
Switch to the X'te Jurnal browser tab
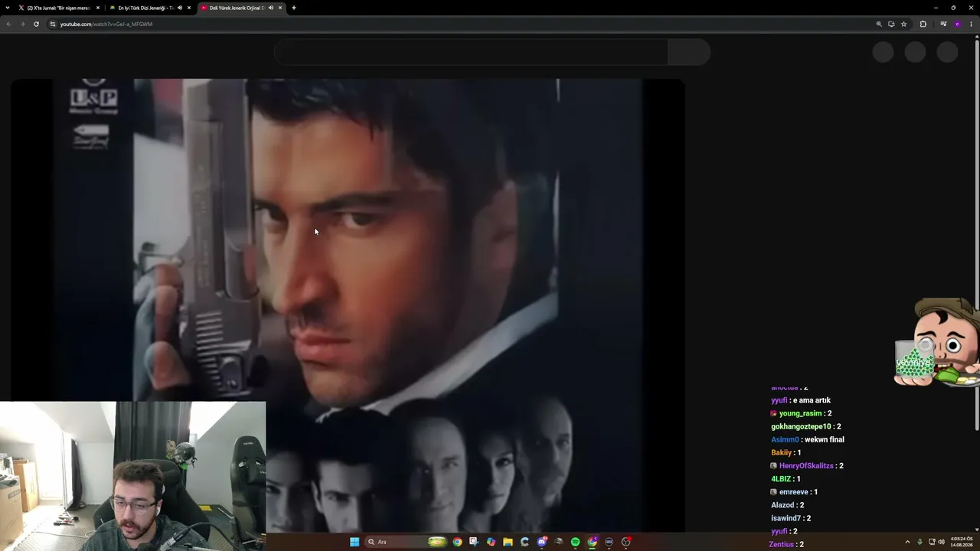pos(60,8)
